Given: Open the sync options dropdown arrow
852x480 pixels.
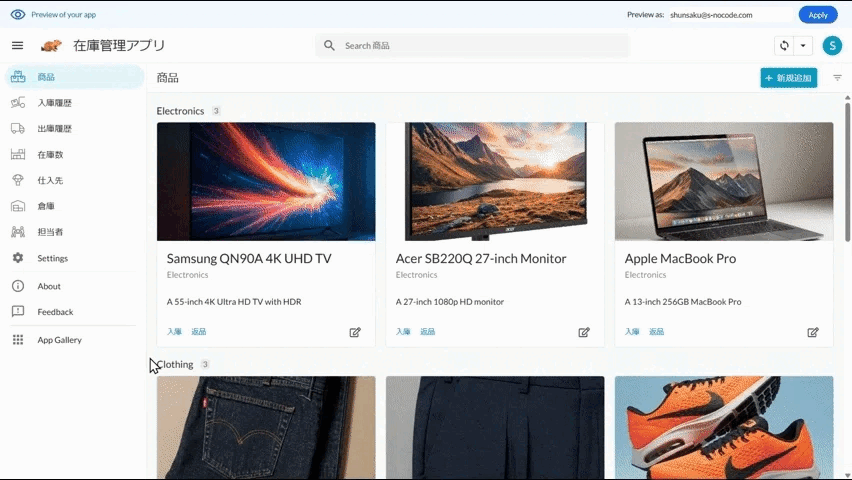Looking at the screenshot, I should click(x=803, y=46).
